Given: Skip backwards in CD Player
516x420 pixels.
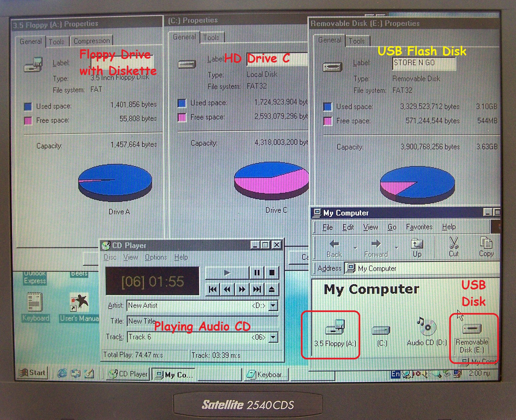Looking at the screenshot, I should 227,289.
